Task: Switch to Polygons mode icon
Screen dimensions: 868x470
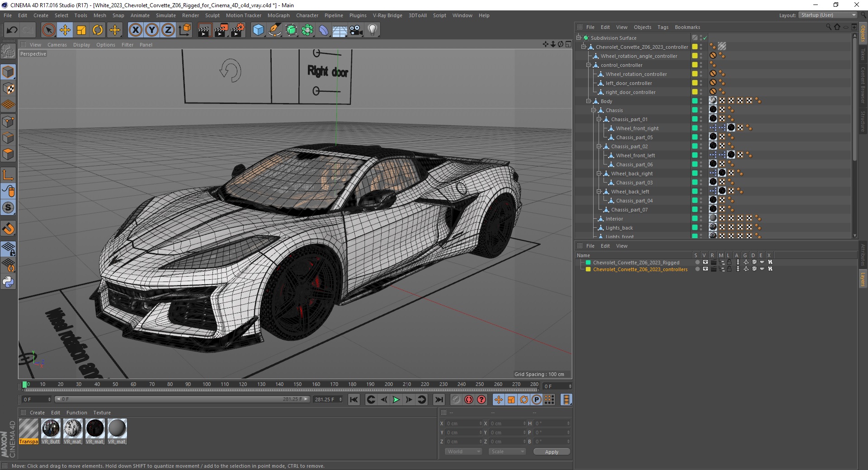Action: point(8,154)
